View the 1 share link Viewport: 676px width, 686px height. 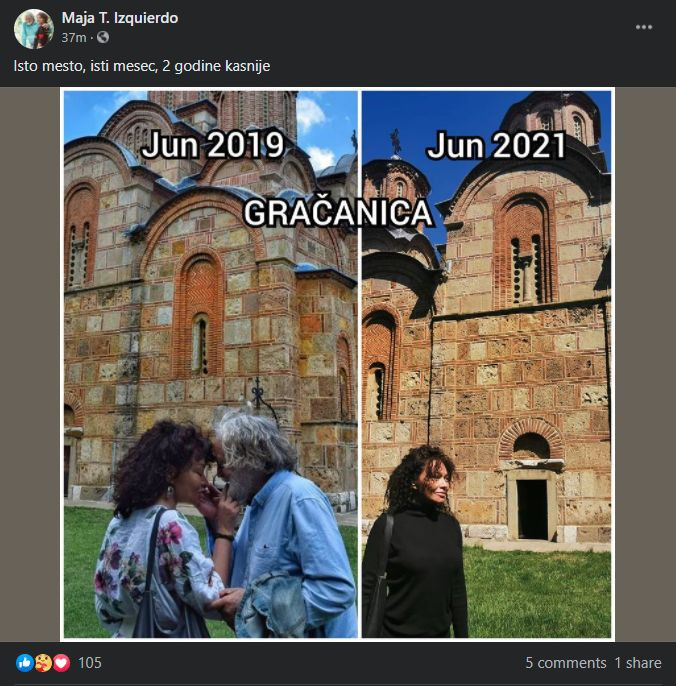click(x=638, y=663)
